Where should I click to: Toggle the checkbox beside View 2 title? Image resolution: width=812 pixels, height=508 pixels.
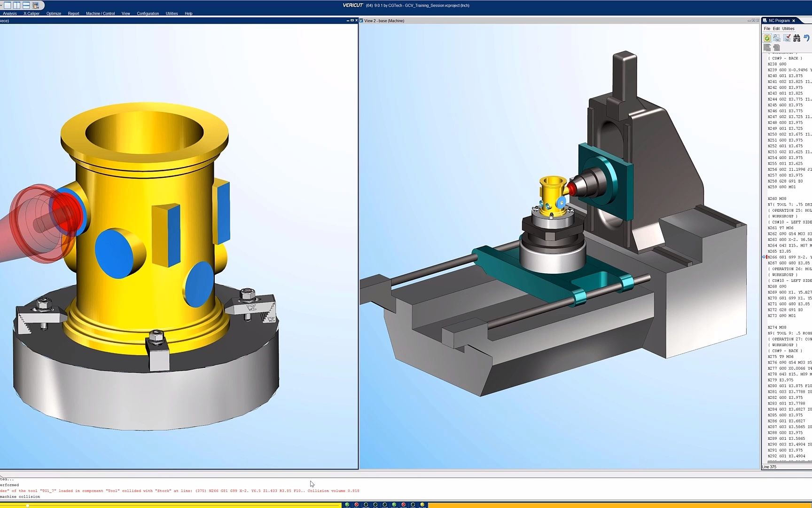click(361, 21)
